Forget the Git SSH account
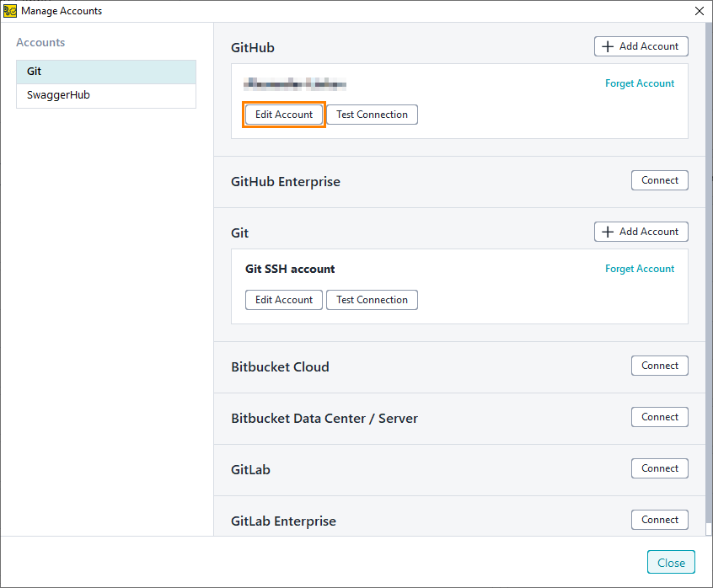 pos(640,269)
